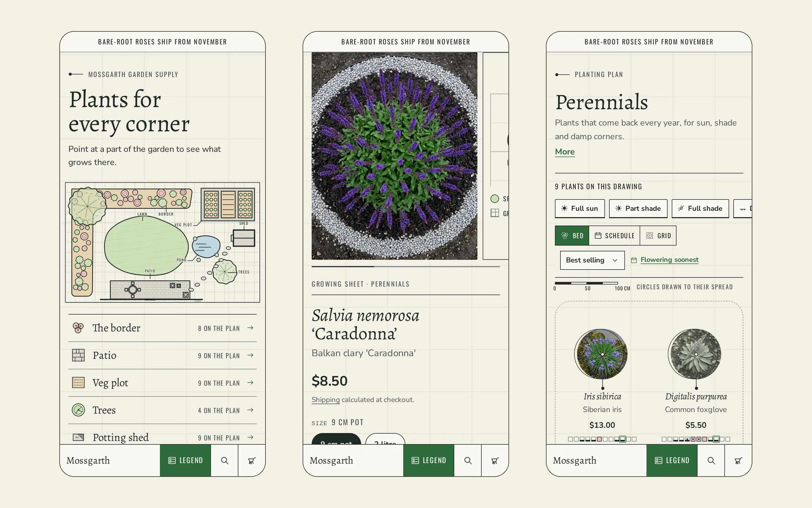Follow the arrow in The border row

pyautogui.click(x=250, y=328)
